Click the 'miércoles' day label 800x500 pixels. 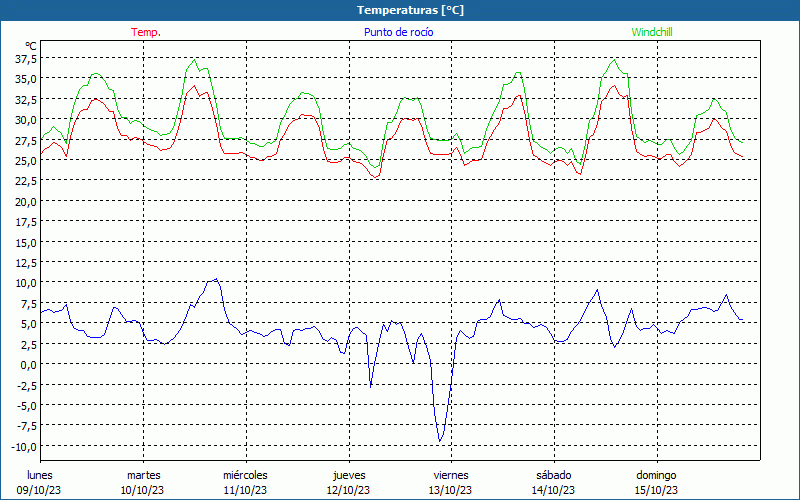click(245, 475)
